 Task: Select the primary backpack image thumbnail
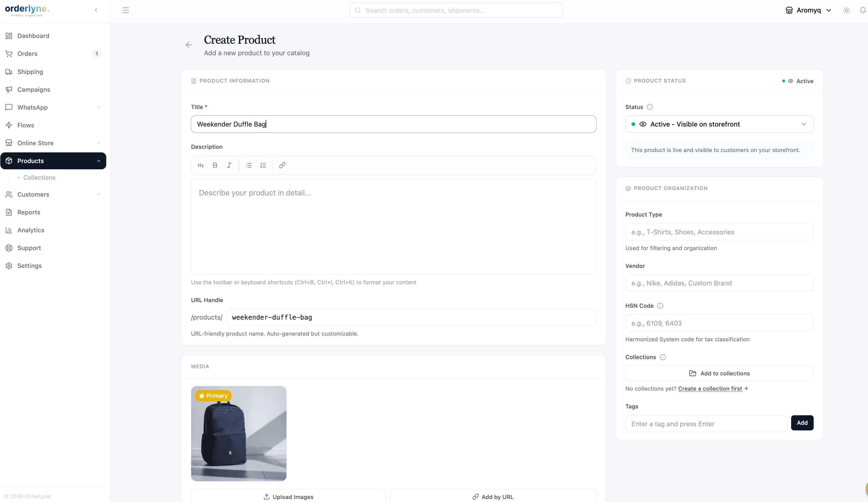point(239,434)
